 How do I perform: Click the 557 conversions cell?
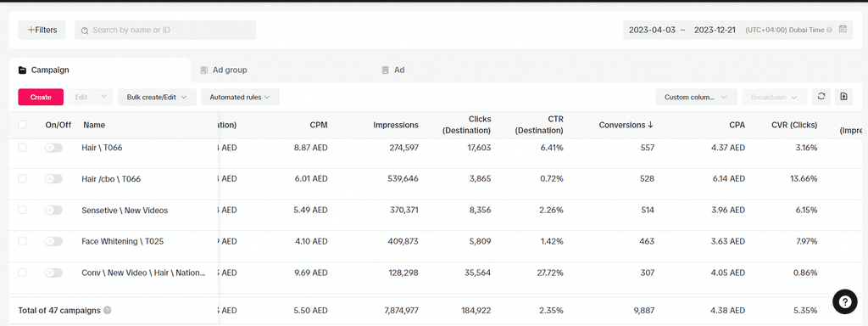647,148
